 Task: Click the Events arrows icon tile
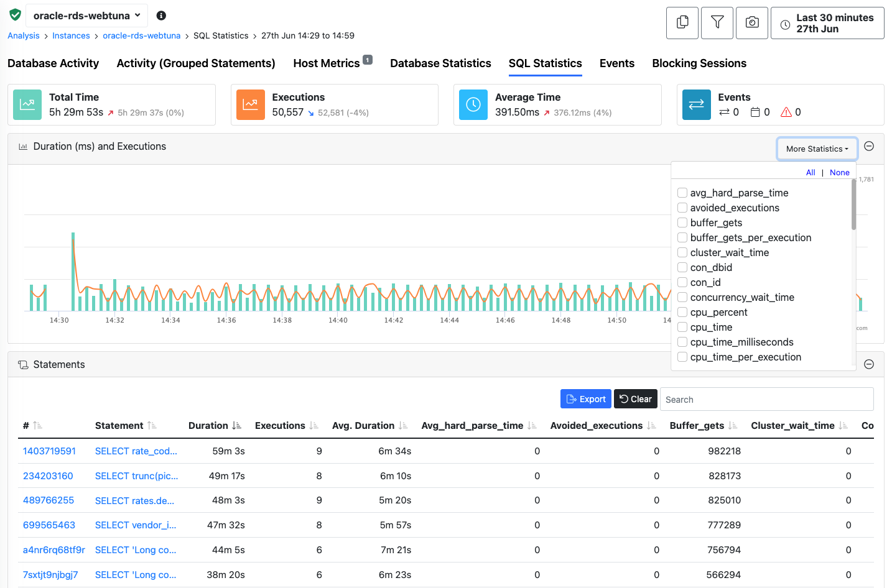697,104
